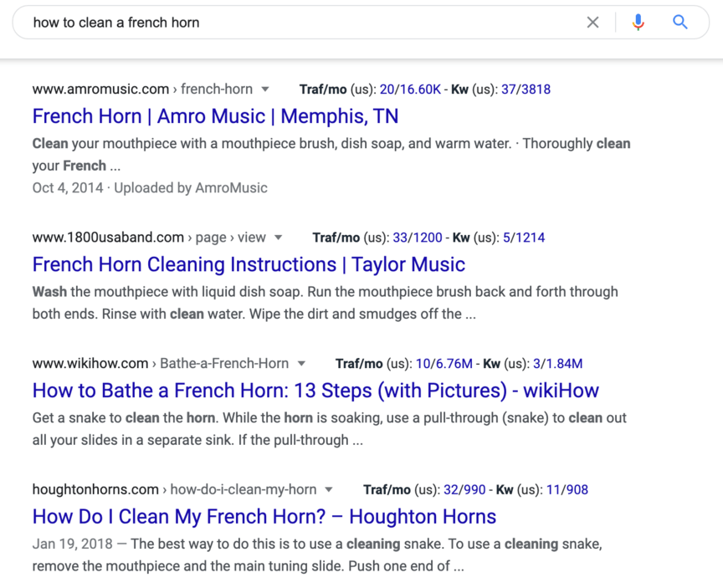The width and height of the screenshot is (723, 588).
Task: Click the search box containing french horn query
Action: [301, 23]
